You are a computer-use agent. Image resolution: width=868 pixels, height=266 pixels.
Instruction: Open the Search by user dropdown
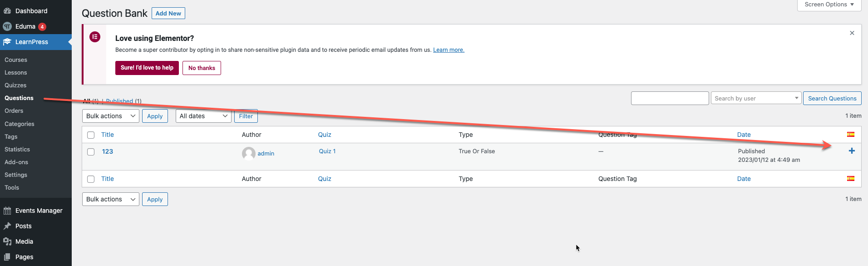coord(756,98)
